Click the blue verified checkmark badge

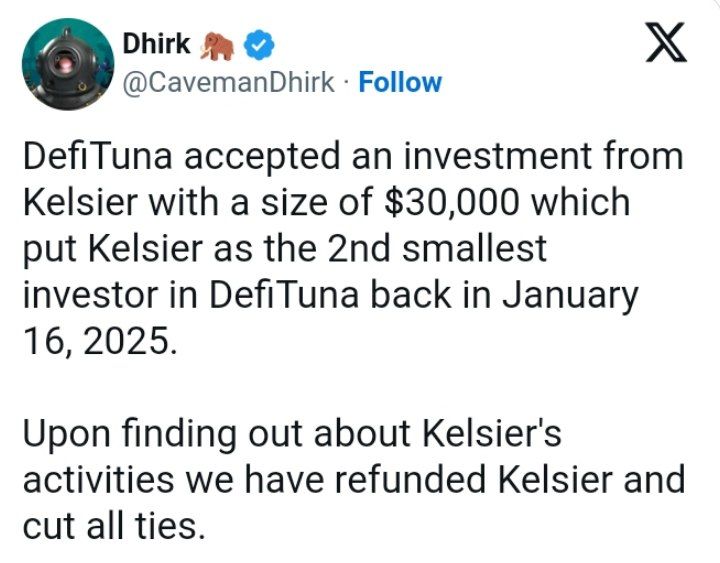259,45
